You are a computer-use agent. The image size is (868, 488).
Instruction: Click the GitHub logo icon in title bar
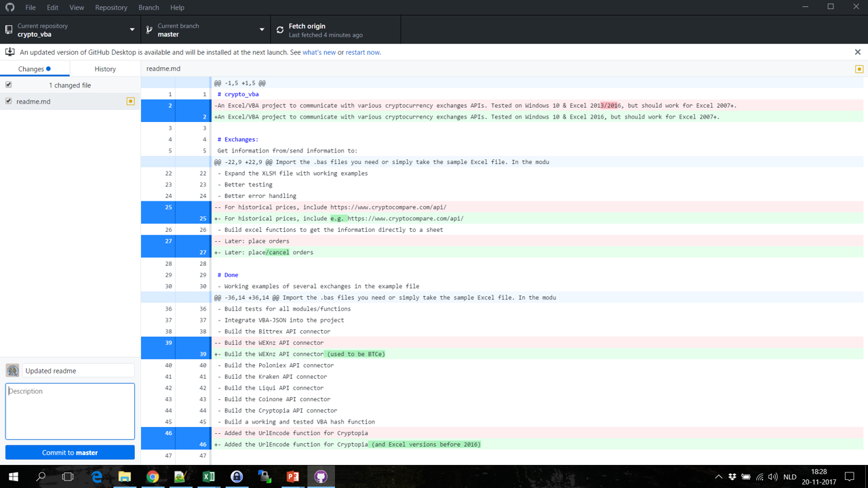coord(9,7)
